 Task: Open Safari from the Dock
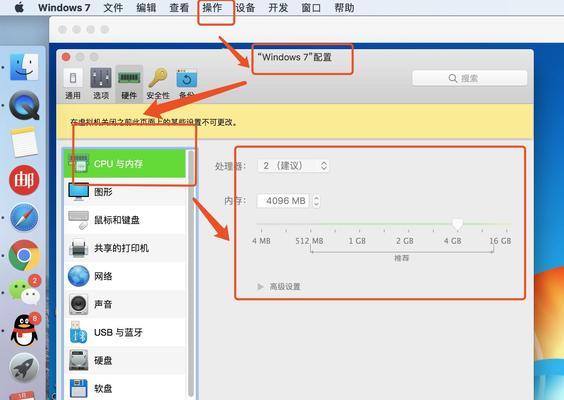click(x=24, y=218)
